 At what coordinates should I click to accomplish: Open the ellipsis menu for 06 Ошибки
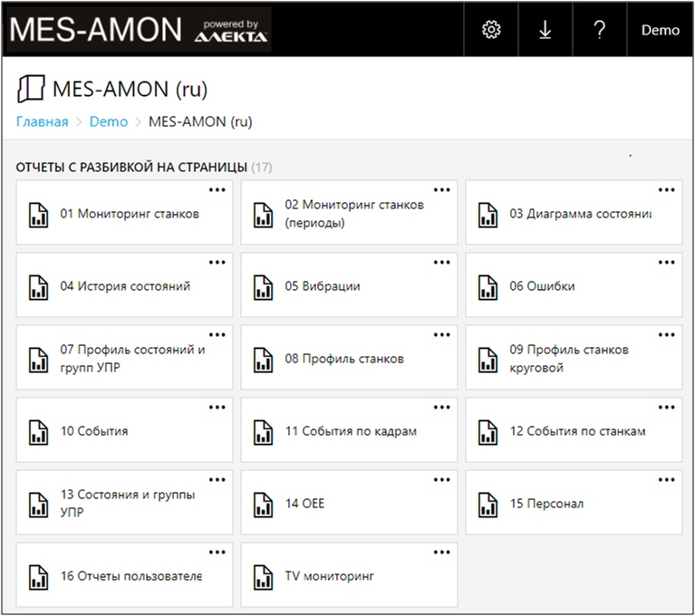point(667,263)
